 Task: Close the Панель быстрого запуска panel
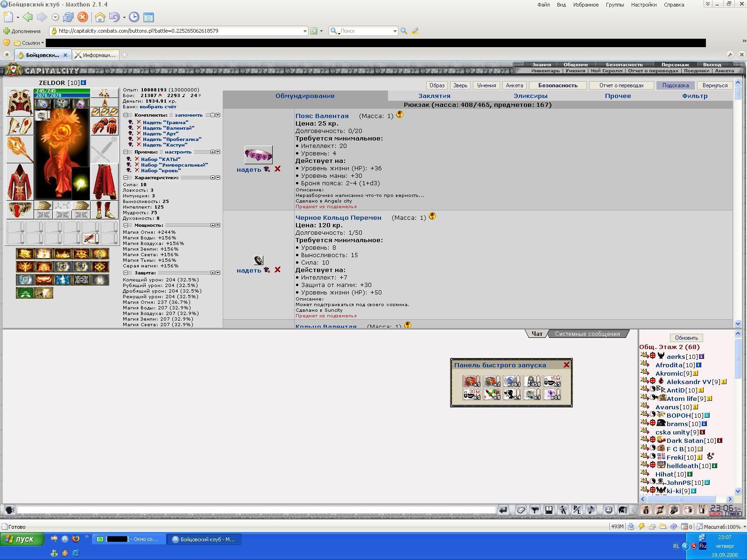tap(566, 365)
